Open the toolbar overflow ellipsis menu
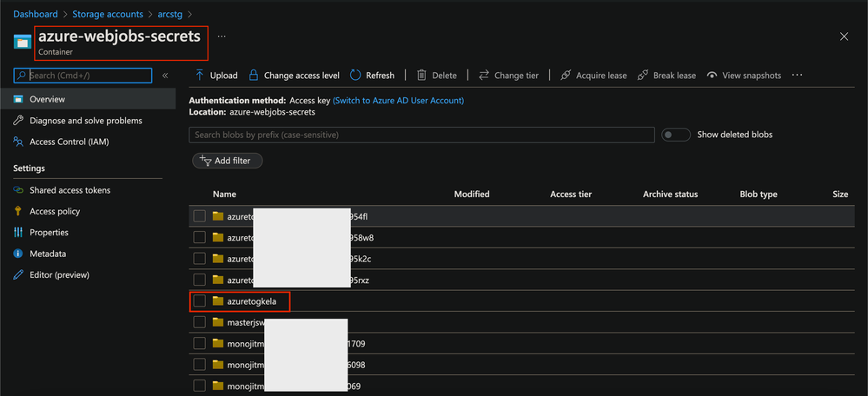This screenshot has width=868, height=396. coord(797,75)
